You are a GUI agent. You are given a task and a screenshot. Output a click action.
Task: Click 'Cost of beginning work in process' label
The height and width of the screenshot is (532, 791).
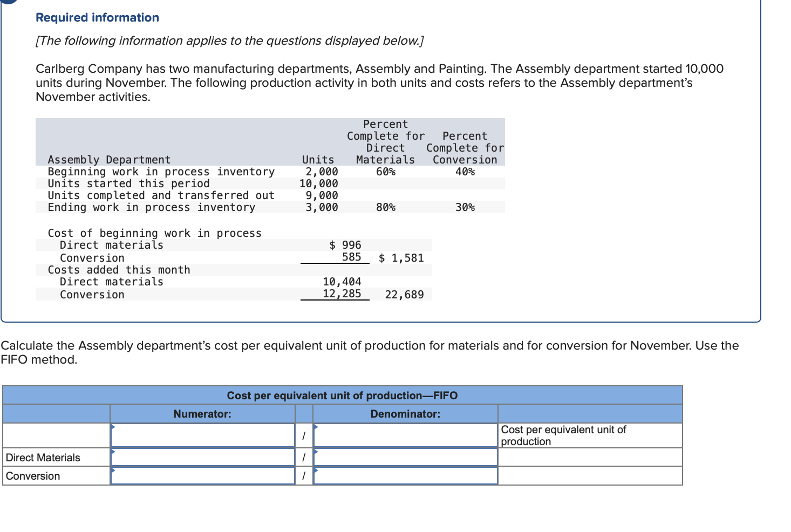(154, 233)
